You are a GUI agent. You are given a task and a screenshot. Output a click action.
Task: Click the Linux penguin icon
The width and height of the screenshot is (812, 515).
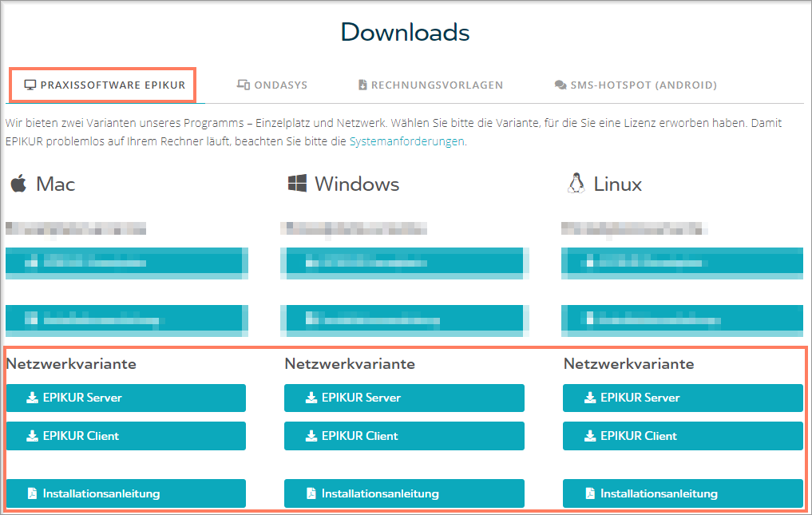(576, 184)
